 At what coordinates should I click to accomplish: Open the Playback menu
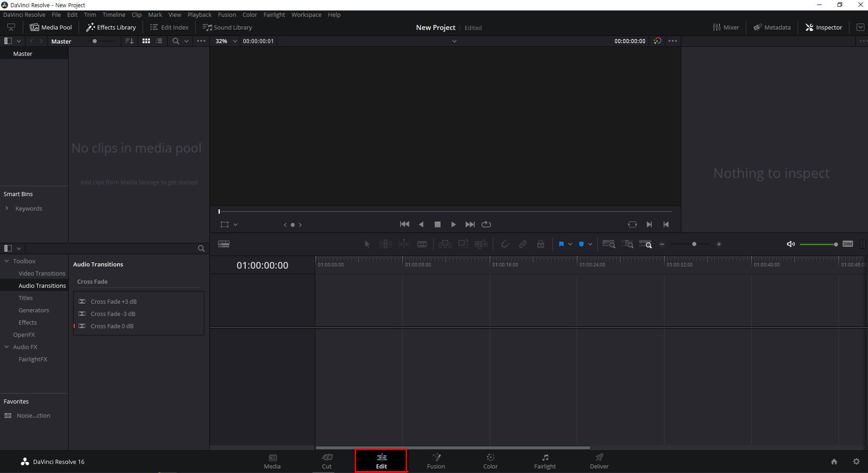tap(199, 15)
